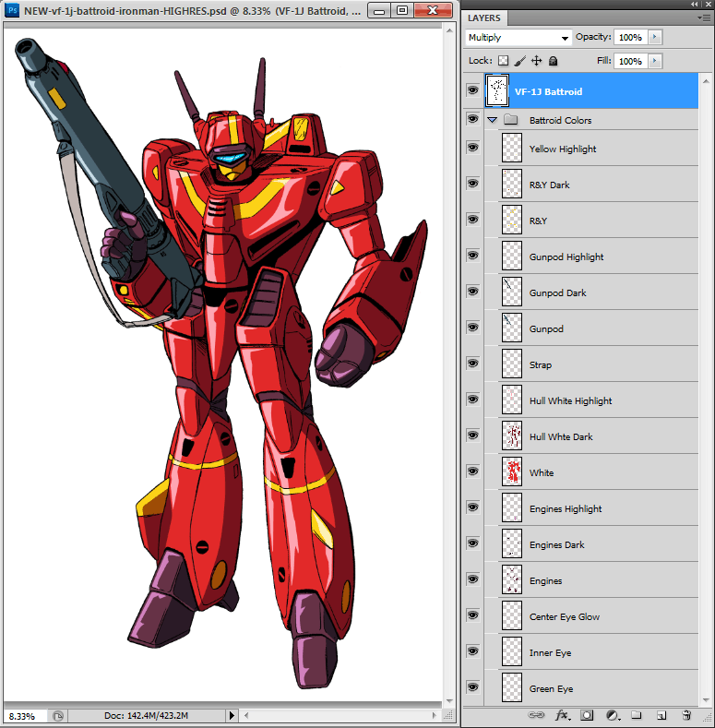This screenshot has width=715, height=728.
Task: Select the Inner Eye layer name
Action: [x=550, y=652]
